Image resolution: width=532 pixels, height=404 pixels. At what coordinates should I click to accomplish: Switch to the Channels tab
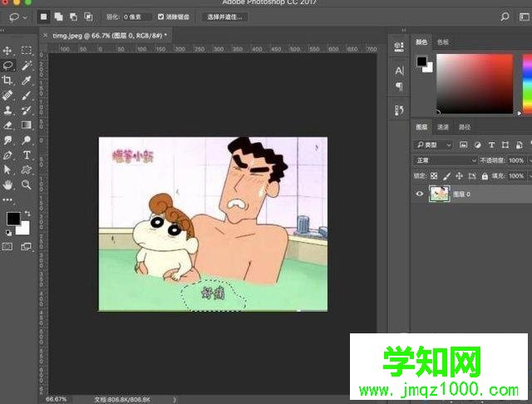(x=443, y=127)
